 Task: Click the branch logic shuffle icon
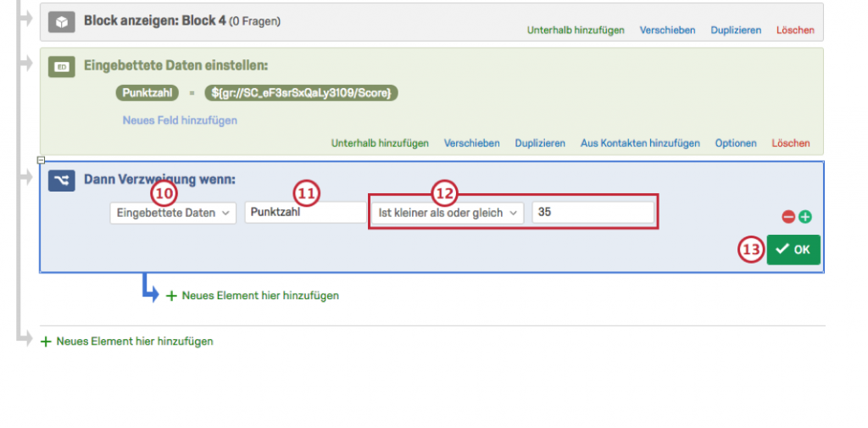click(x=61, y=181)
